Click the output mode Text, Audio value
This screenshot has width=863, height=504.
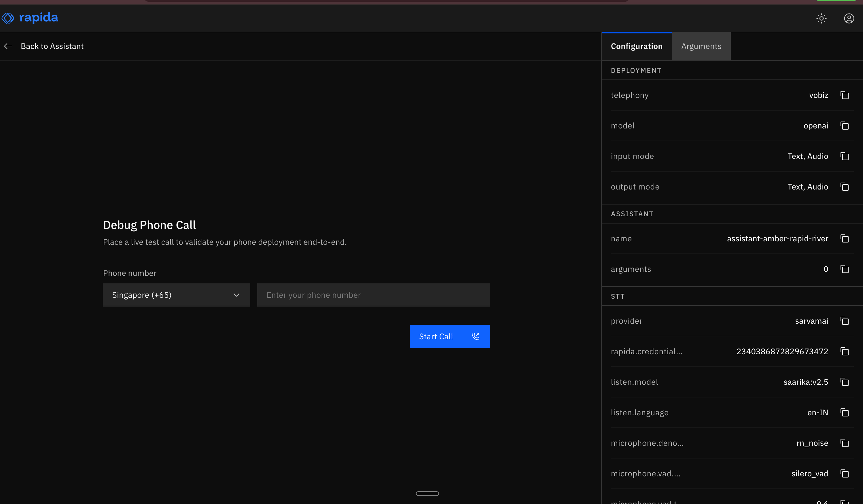(807, 187)
